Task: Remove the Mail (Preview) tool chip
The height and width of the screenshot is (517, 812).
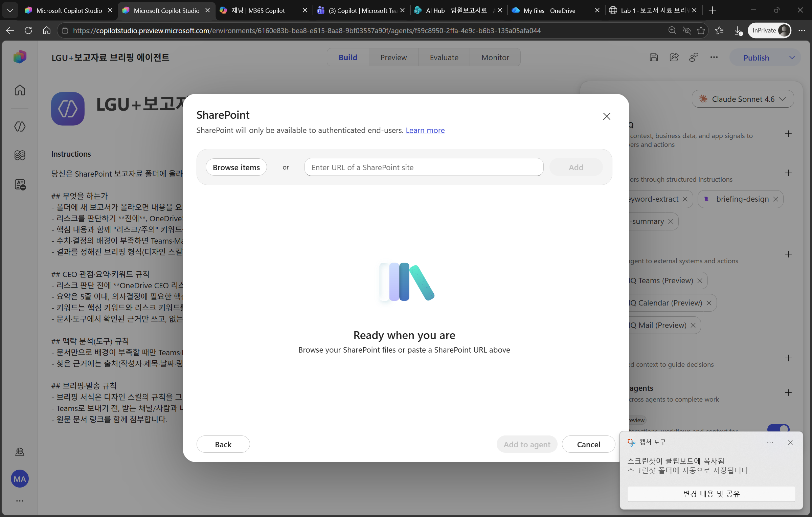Action: coord(693,325)
